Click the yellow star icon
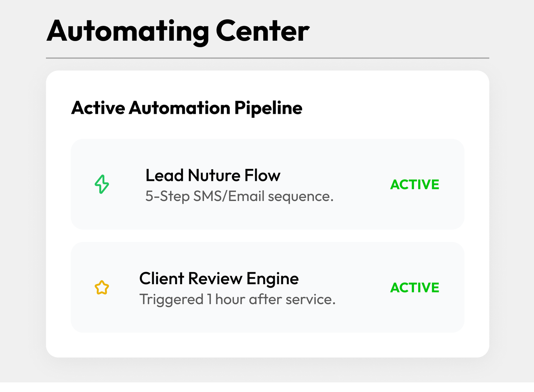 click(102, 287)
